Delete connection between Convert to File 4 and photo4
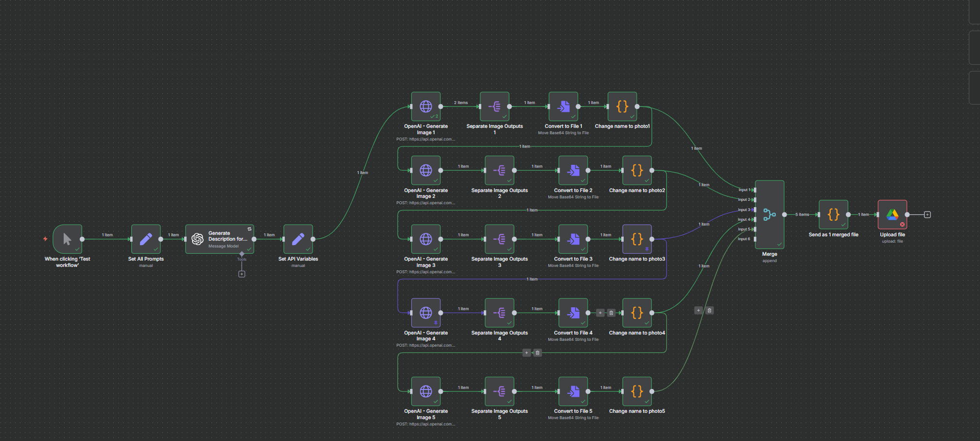The height and width of the screenshot is (441, 980). [611, 313]
